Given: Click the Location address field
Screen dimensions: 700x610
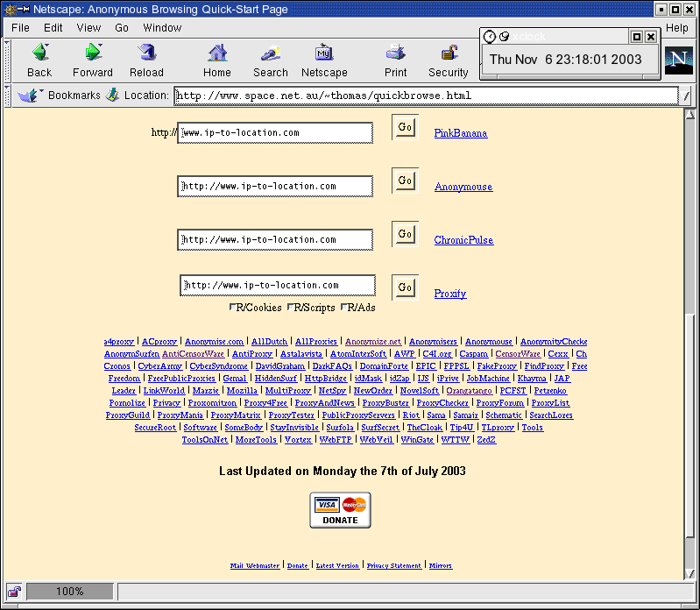Looking at the screenshot, I should (427, 96).
